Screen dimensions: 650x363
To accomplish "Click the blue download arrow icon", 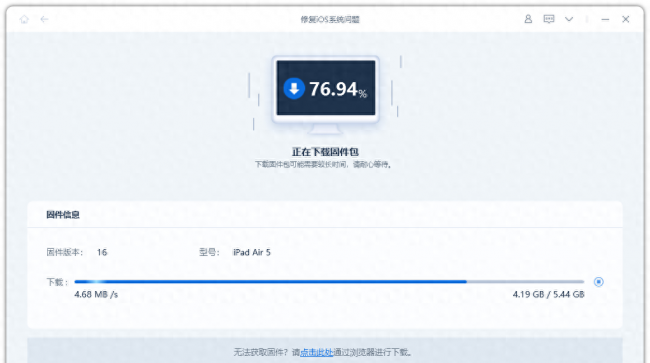I will click(294, 88).
